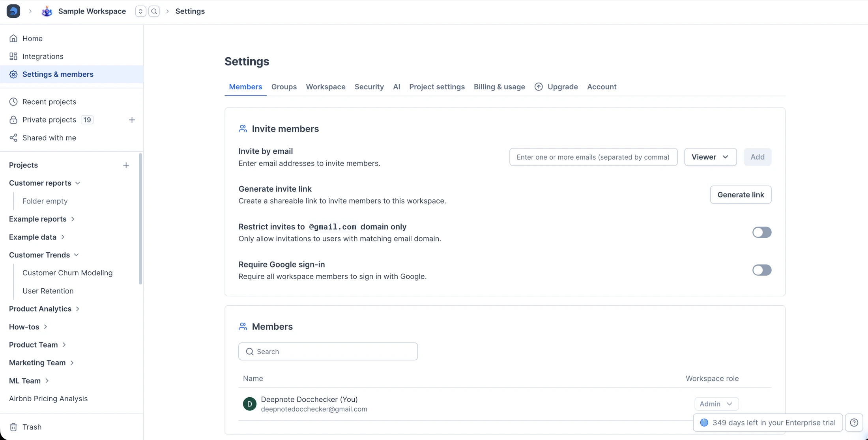This screenshot has width=868, height=440.
Task: Click the Workspace role column header
Action: [712, 378]
